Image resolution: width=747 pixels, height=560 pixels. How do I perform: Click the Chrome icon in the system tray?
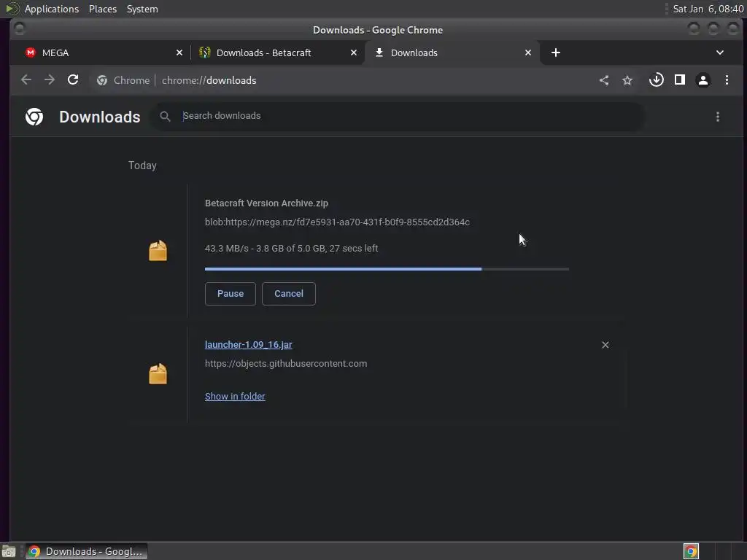pos(691,551)
